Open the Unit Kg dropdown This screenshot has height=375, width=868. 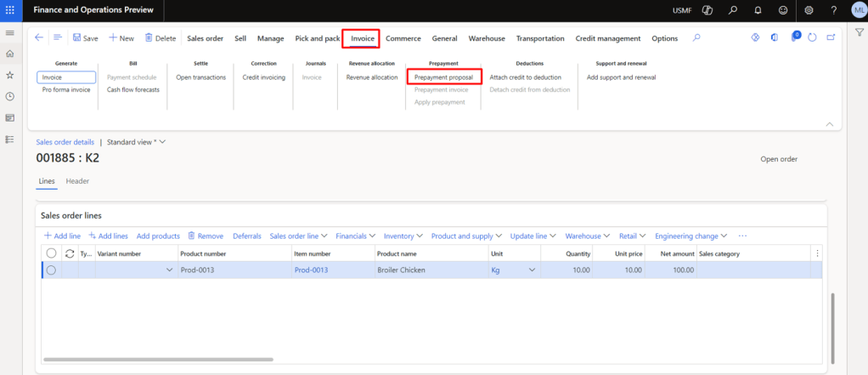tap(533, 270)
